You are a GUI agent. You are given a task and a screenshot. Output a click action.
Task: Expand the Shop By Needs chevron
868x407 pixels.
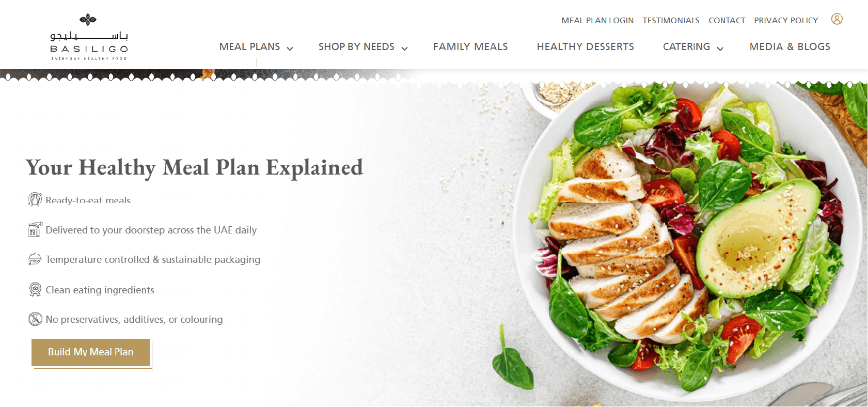pyautogui.click(x=405, y=49)
